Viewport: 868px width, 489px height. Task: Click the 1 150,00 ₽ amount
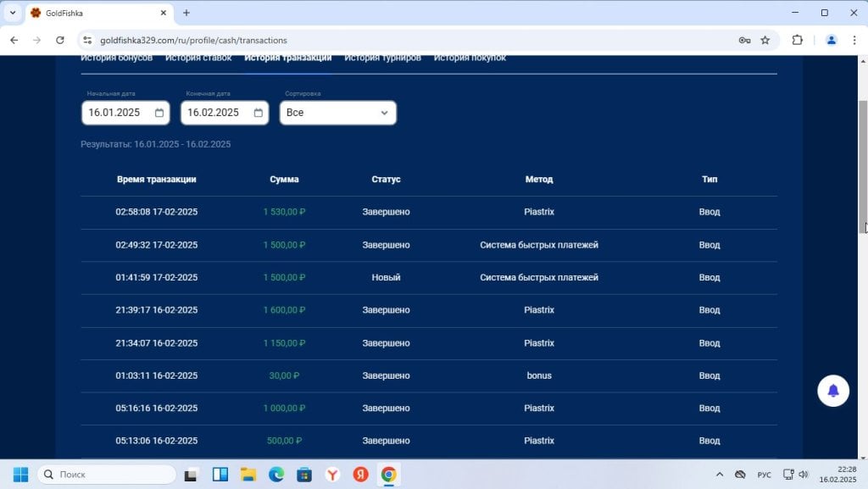pyautogui.click(x=284, y=343)
